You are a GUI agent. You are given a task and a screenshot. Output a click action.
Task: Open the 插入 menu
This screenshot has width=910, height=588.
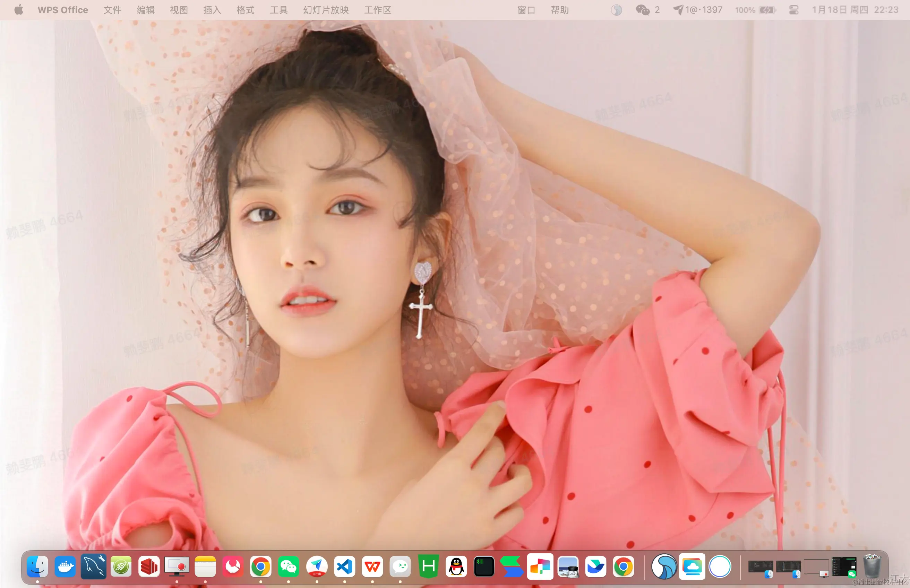click(x=212, y=10)
